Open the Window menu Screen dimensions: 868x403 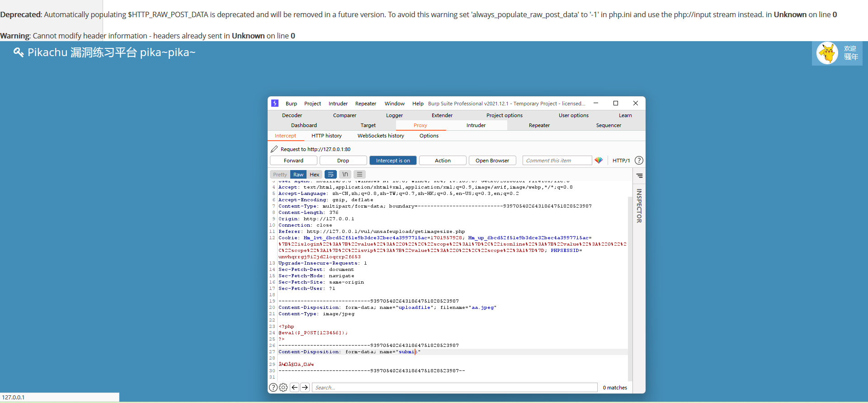(395, 104)
